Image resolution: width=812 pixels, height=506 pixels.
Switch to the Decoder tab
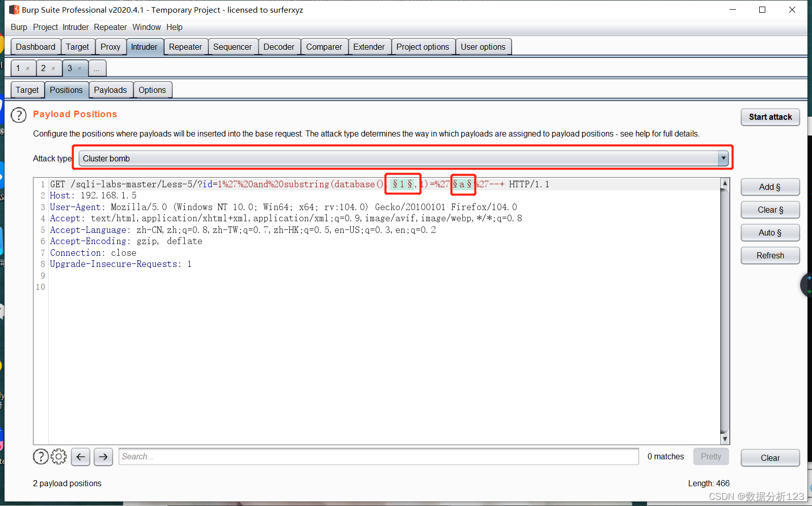279,47
